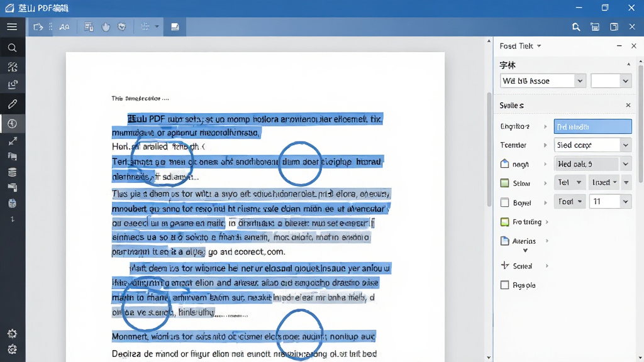Open the Inoed dropdown
Image resolution: width=644 pixels, height=362 pixels.
[603, 182]
